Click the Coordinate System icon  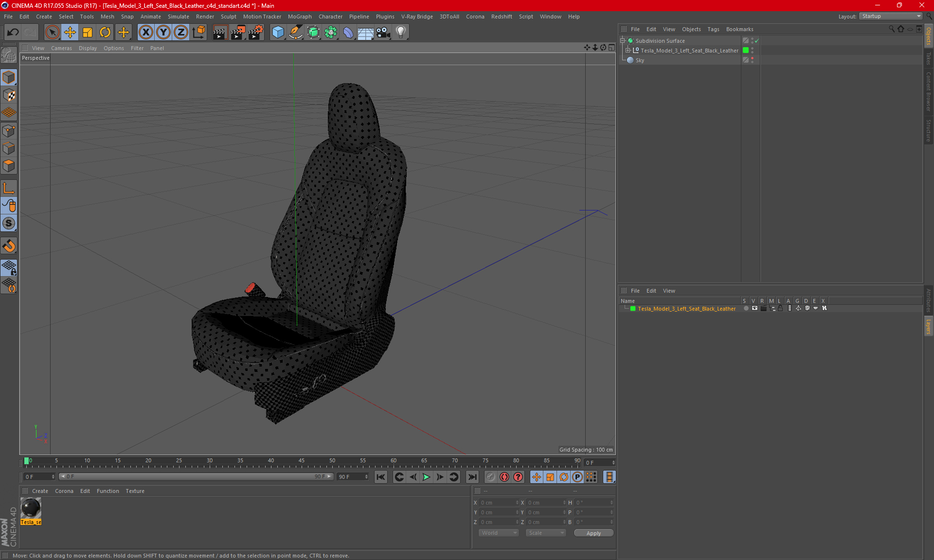click(198, 33)
